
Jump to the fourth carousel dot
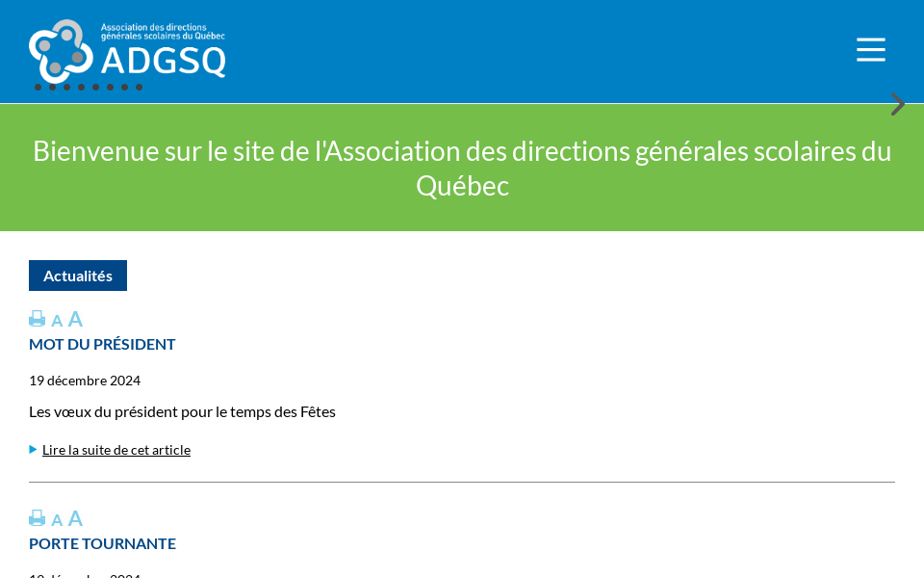click(82, 87)
